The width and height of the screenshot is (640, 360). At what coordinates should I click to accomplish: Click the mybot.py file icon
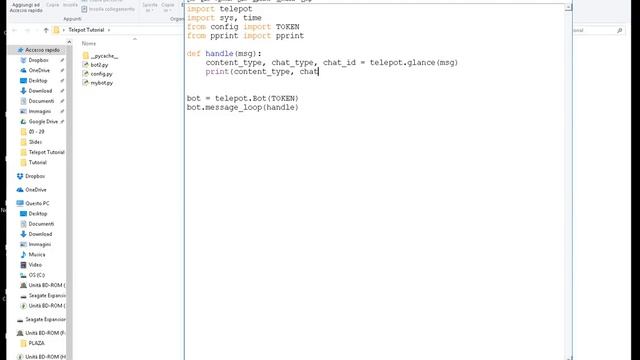pos(86,83)
